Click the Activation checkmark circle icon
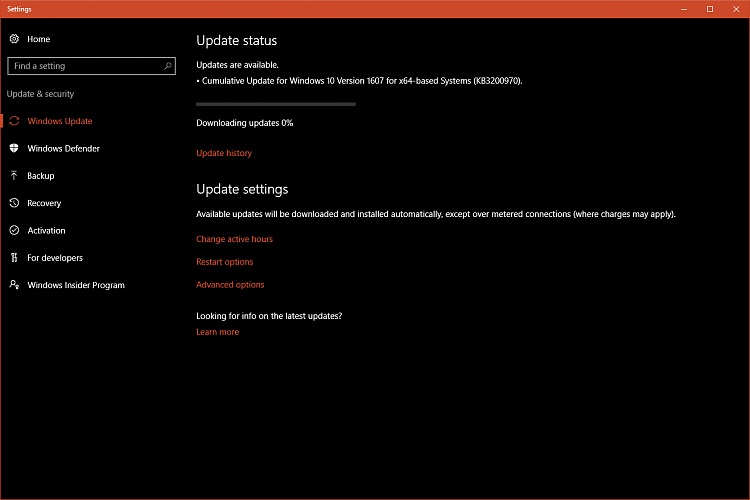Screen dimensions: 750x500 [14, 230]
